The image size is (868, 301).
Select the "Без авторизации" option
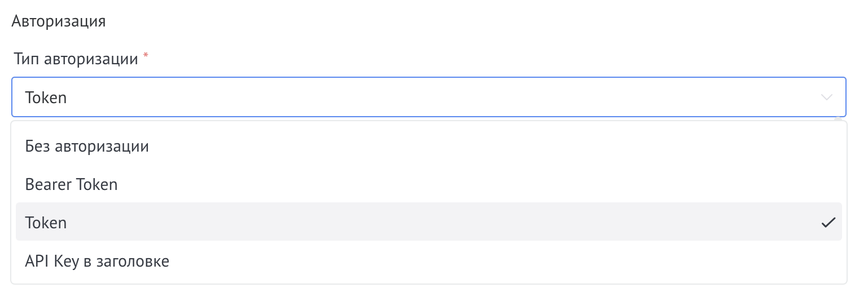pos(87,147)
